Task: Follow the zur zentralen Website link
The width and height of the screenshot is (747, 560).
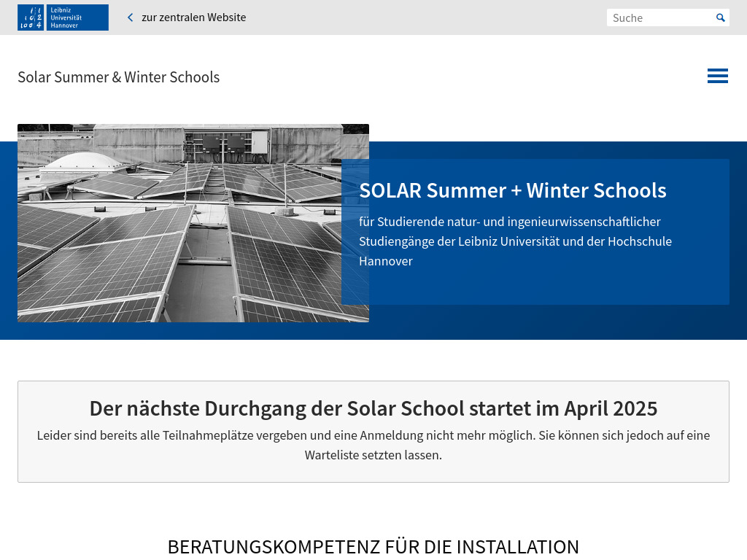Action: pos(193,17)
